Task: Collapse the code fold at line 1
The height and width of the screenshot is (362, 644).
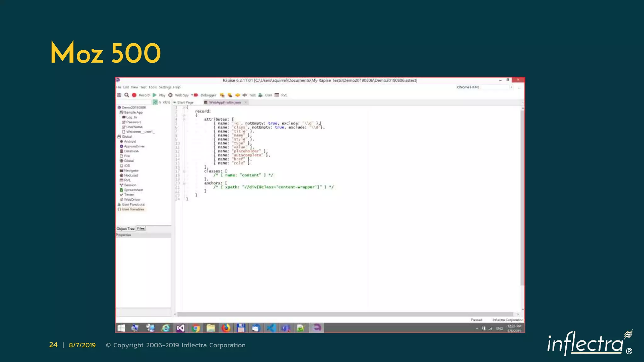Action: tap(184, 107)
